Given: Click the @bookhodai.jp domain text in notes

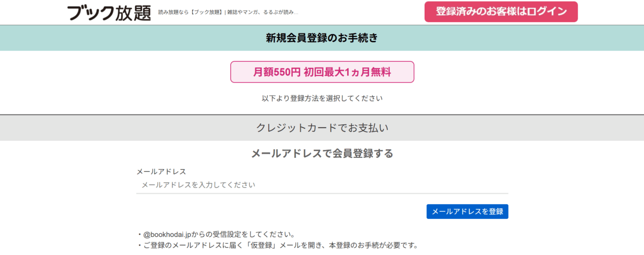Looking at the screenshot, I should tap(167, 234).
